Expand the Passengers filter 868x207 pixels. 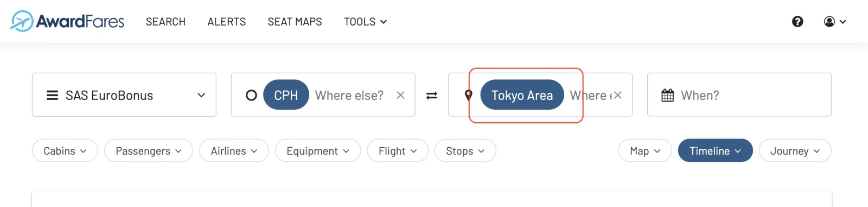149,150
